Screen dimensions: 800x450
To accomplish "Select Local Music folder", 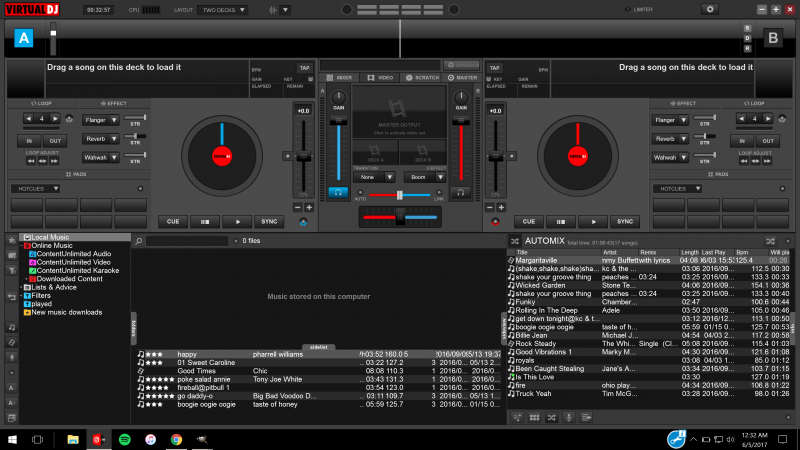I will tap(50, 237).
